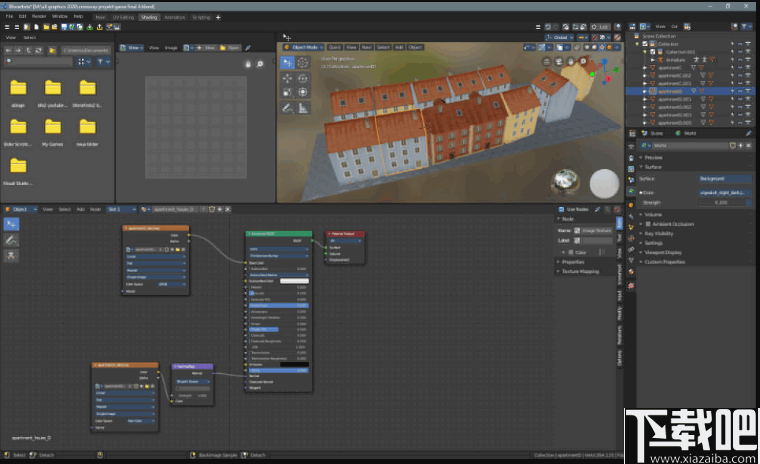Image resolution: width=760 pixels, height=464 pixels.
Task: Enable rendered viewport shading mode
Action: click(609, 48)
